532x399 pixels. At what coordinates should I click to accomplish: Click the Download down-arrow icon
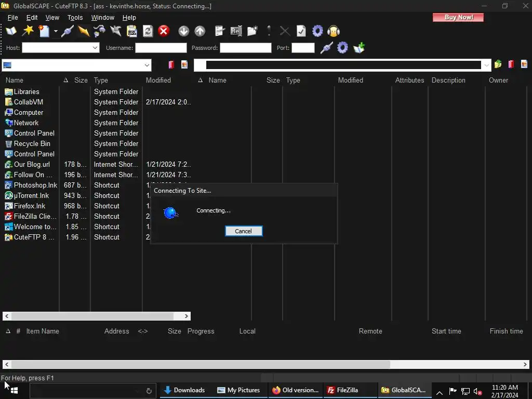pyautogui.click(x=183, y=31)
